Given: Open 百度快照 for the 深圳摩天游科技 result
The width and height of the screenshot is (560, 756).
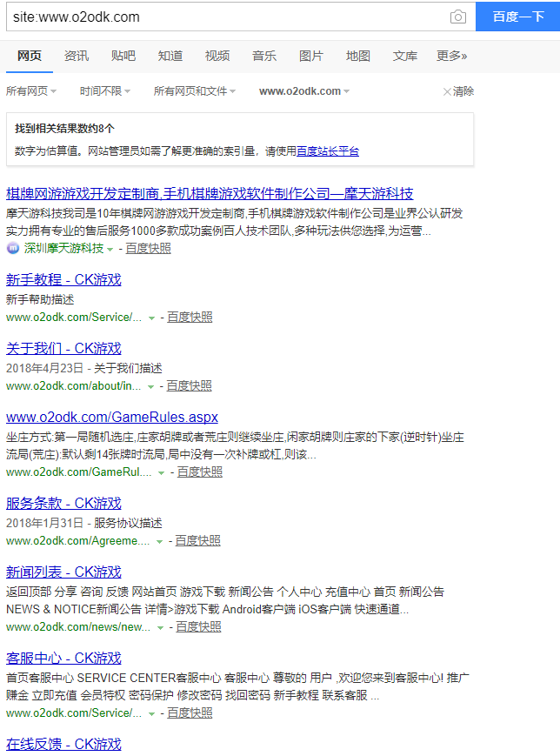Looking at the screenshot, I should pyautogui.click(x=149, y=248).
